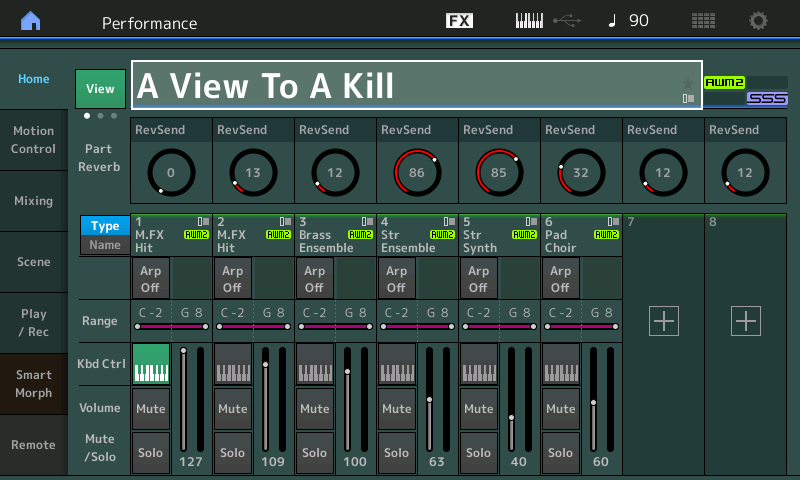Select Type display mode
This screenshot has height=480, width=800.
[105, 226]
